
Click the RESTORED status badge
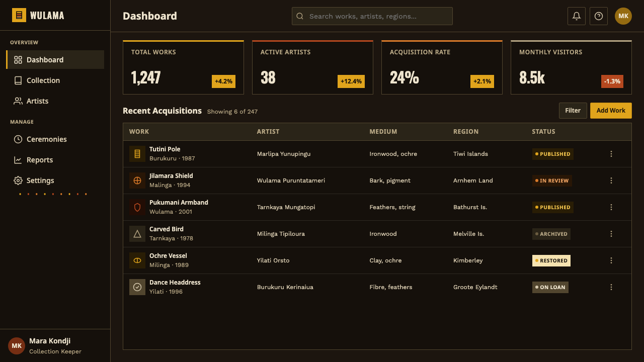[x=551, y=260]
